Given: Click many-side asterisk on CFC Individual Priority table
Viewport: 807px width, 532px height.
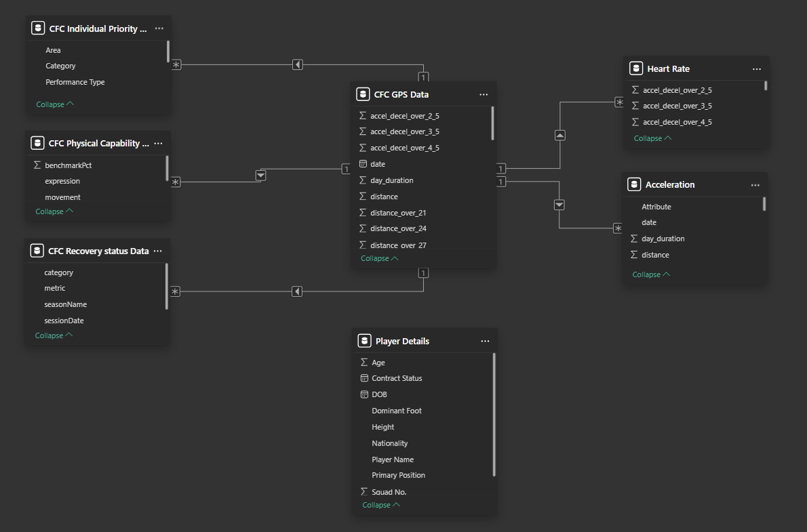Looking at the screenshot, I should (x=176, y=65).
